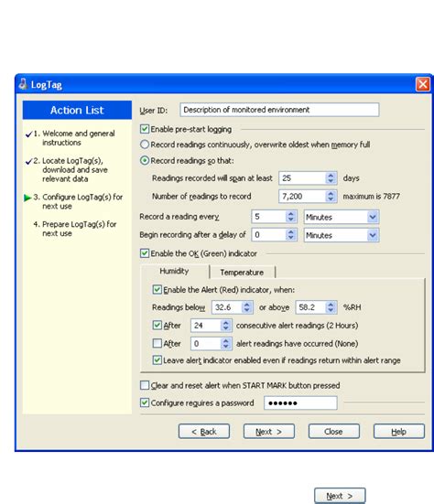Open the Record a reading every units dropdown
434x504 pixels.
(373, 217)
